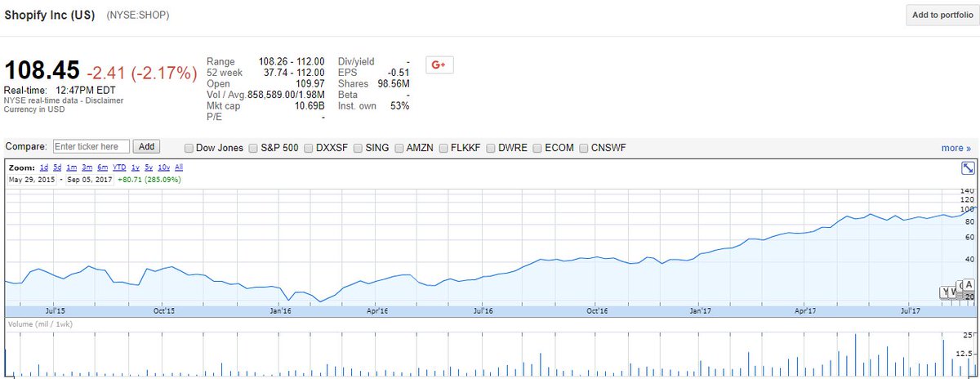The image size is (980, 379).
Task: Click the 'Y' news flag on the chart
Action: tap(946, 292)
